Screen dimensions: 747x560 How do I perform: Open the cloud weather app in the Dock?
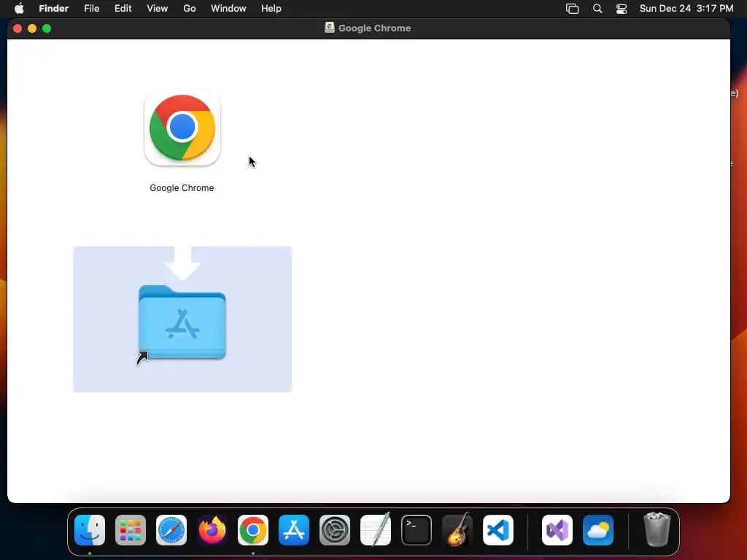(598, 530)
